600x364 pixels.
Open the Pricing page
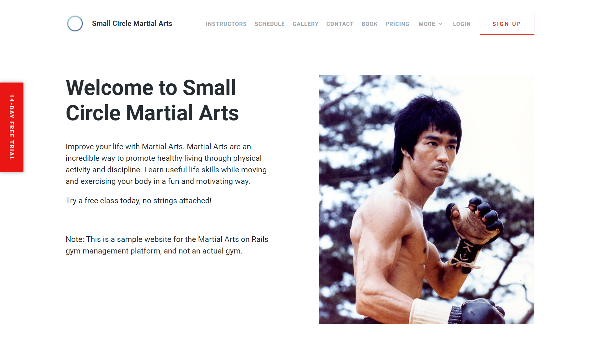click(397, 24)
